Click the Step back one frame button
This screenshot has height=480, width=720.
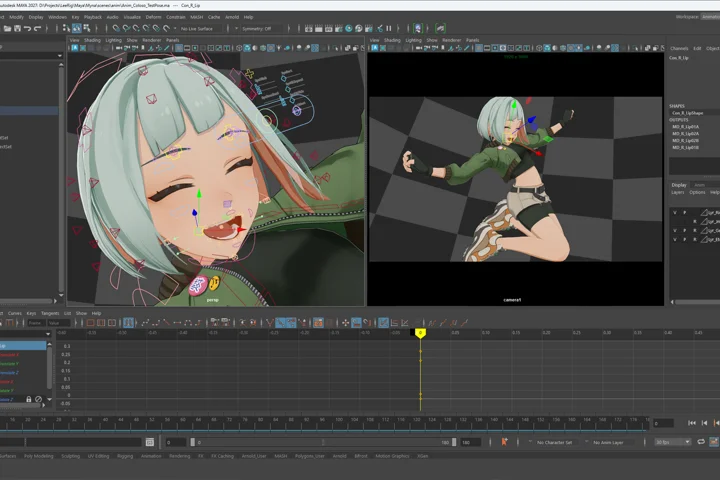(704, 423)
